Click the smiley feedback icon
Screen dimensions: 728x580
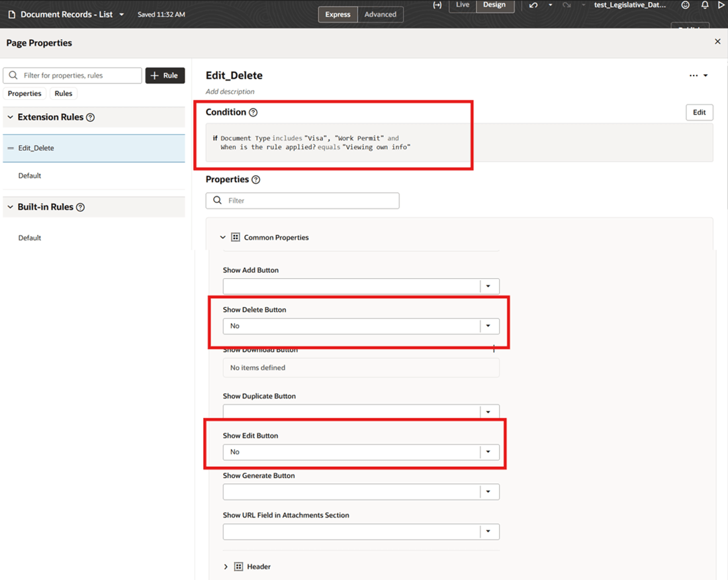click(x=685, y=5)
